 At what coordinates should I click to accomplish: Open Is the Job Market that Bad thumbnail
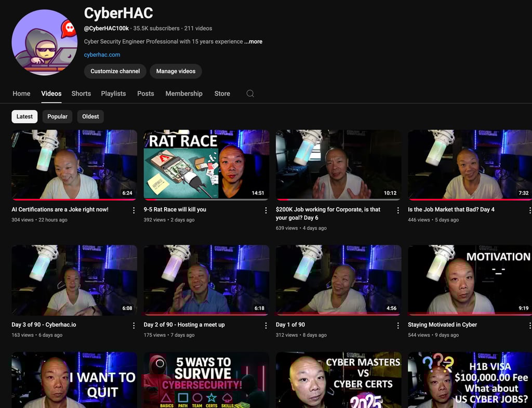pos(470,165)
